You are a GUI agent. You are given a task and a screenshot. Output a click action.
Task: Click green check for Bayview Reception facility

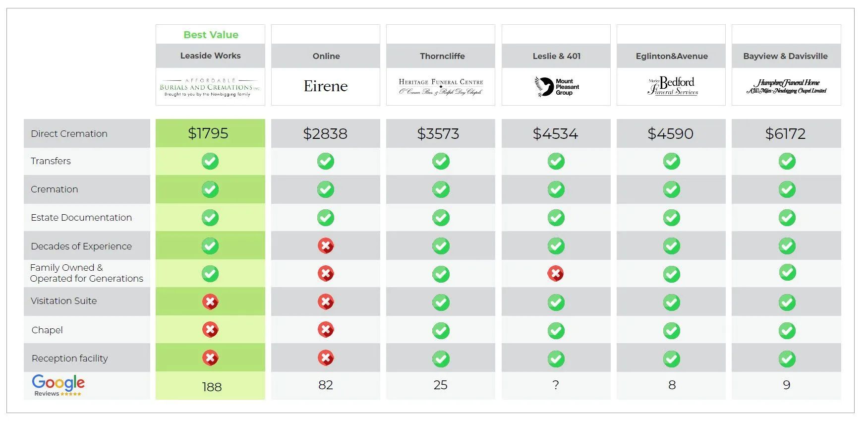point(787,359)
